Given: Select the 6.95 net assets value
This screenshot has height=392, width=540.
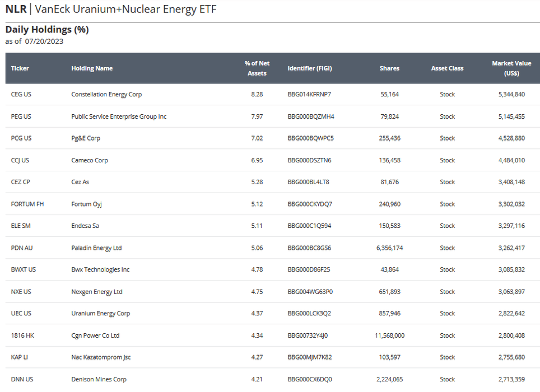Looking at the screenshot, I should point(257,160).
